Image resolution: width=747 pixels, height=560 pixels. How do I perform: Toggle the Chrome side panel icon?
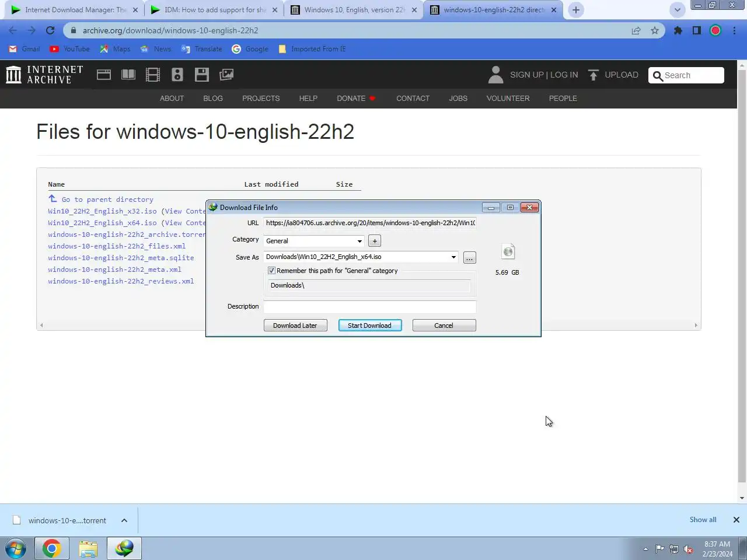coord(697,30)
